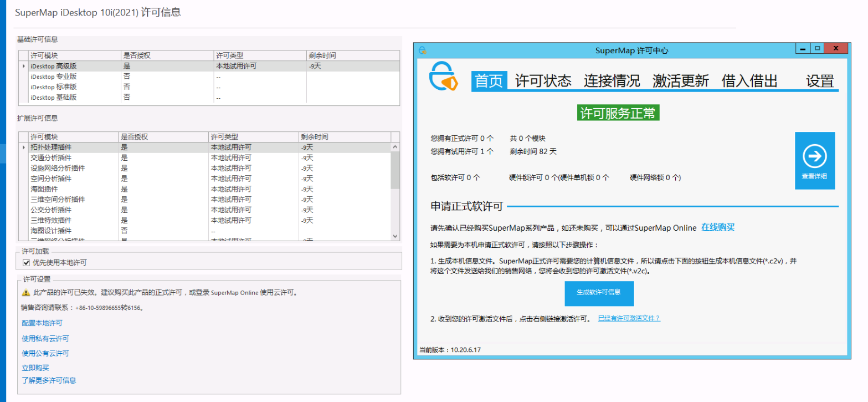868x402 pixels.
Task: Click 剩余时间 82 天 text
Action: pos(533,151)
